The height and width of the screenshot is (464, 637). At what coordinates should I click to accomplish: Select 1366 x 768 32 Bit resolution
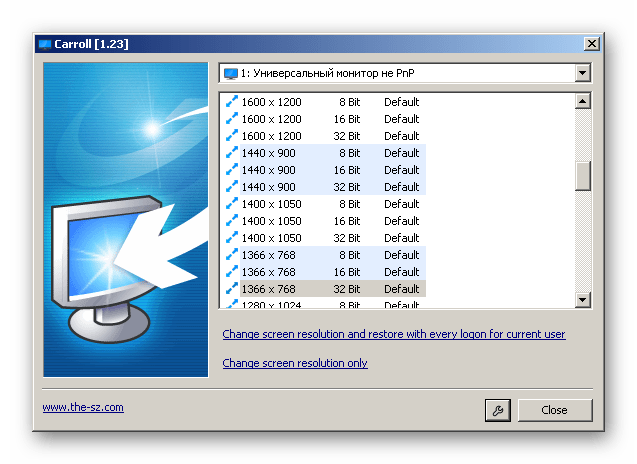click(x=322, y=289)
